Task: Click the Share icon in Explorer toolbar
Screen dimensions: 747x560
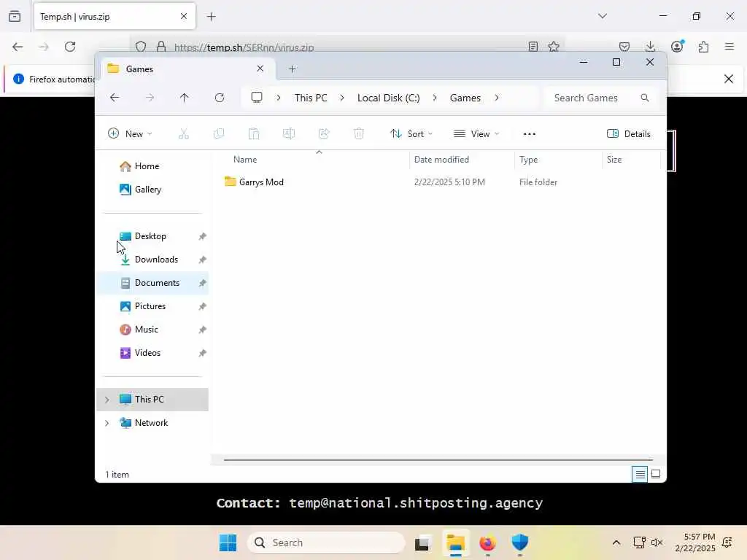Action: coord(324,134)
